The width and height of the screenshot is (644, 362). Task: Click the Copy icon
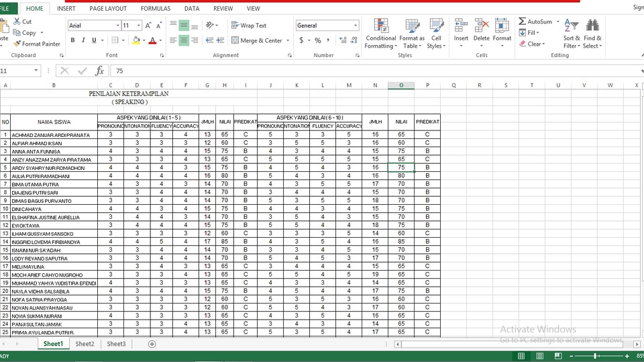point(17,32)
